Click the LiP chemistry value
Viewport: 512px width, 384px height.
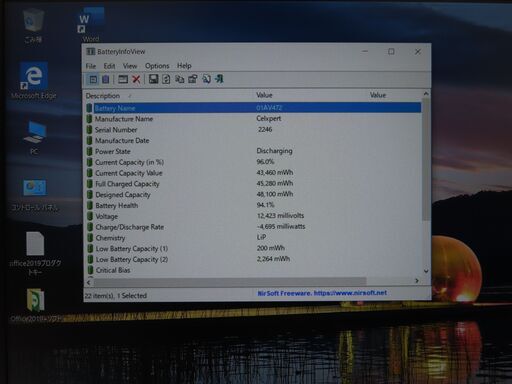pyautogui.click(x=261, y=237)
